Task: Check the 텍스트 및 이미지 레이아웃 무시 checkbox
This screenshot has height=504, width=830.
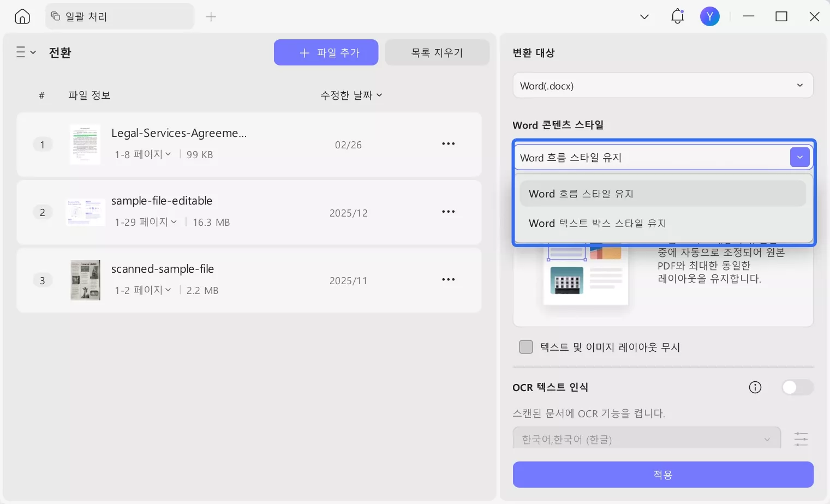Action: coord(526,346)
